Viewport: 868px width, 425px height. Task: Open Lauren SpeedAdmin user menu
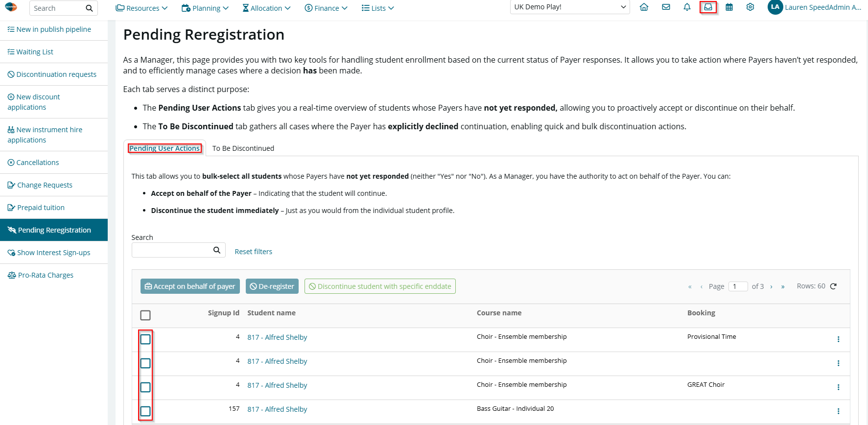[823, 7]
